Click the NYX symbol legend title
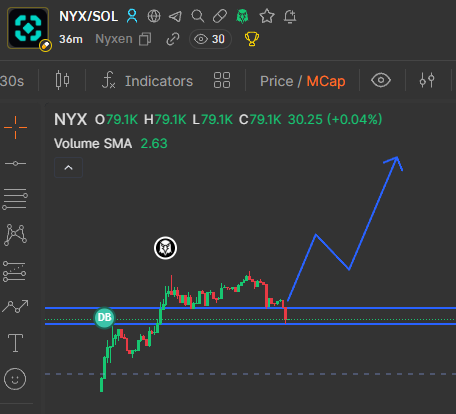The image size is (456, 414). point(71,119)
